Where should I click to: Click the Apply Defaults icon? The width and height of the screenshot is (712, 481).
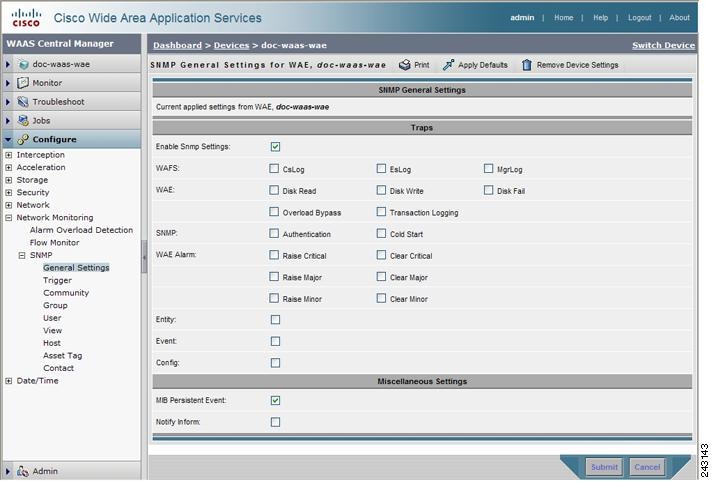448,65
